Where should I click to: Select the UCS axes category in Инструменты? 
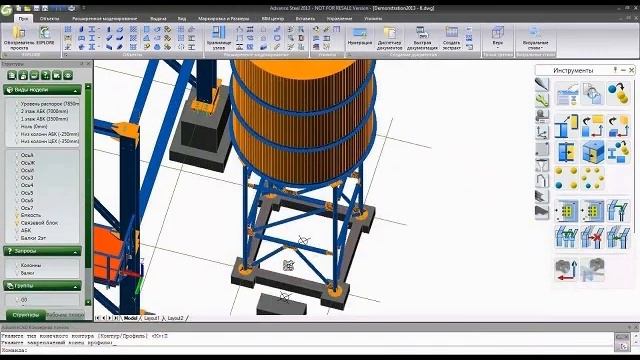pyautogui.click(x=542, y=133)
